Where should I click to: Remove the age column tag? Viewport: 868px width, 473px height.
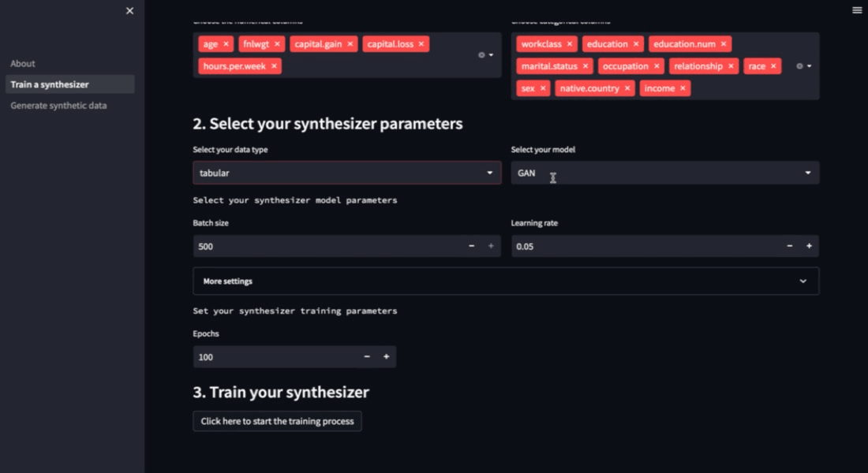226,44
